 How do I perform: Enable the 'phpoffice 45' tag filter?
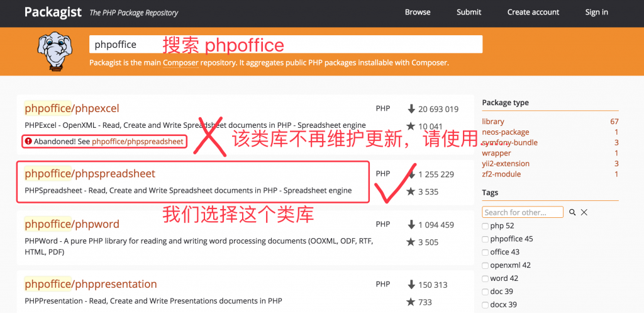(486, 239)
